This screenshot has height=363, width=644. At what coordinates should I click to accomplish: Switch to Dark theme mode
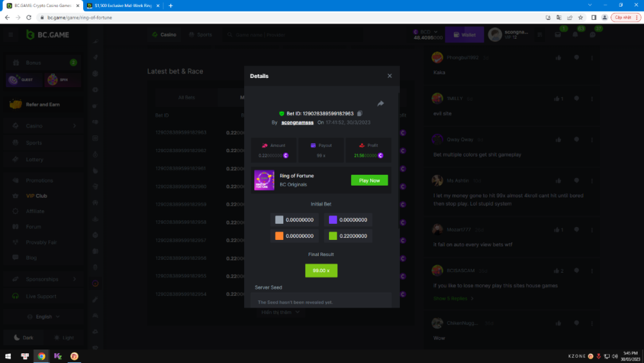click(x=23, y=337)
